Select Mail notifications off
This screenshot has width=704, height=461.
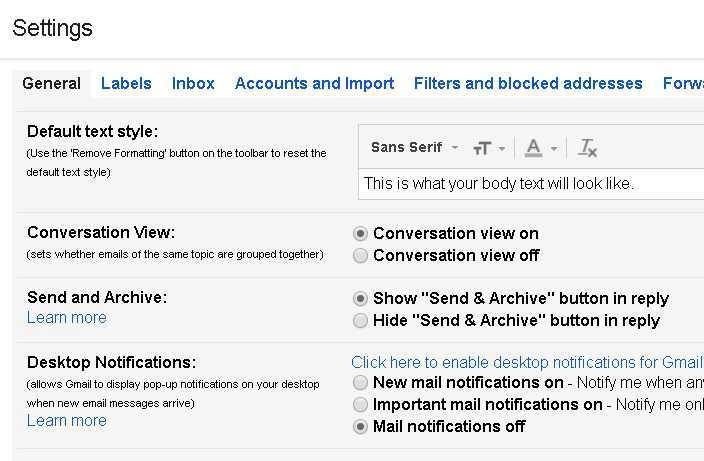(x=360, y=427)
